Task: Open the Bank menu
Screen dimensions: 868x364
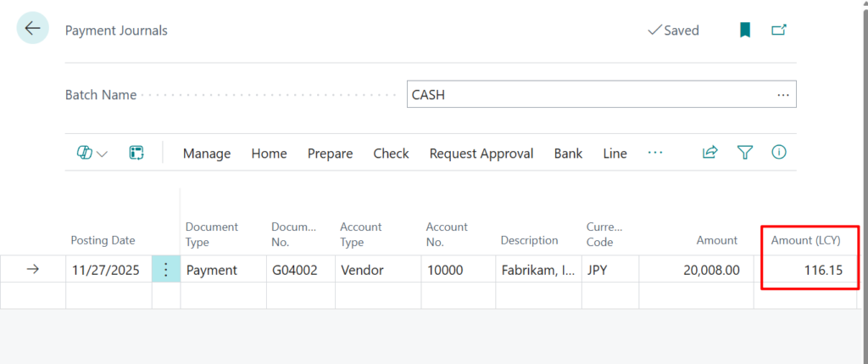Action: pyautogui.click(x=568, y=154)
